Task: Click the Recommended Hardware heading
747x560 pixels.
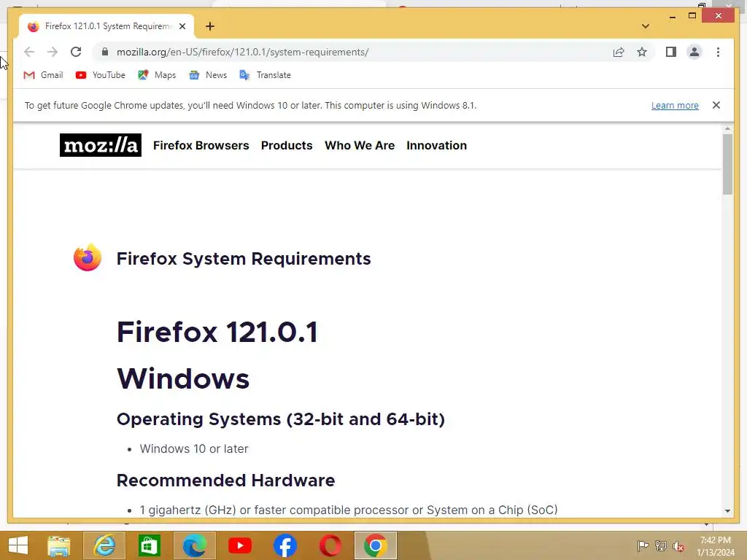Action: tap(226, 481)
